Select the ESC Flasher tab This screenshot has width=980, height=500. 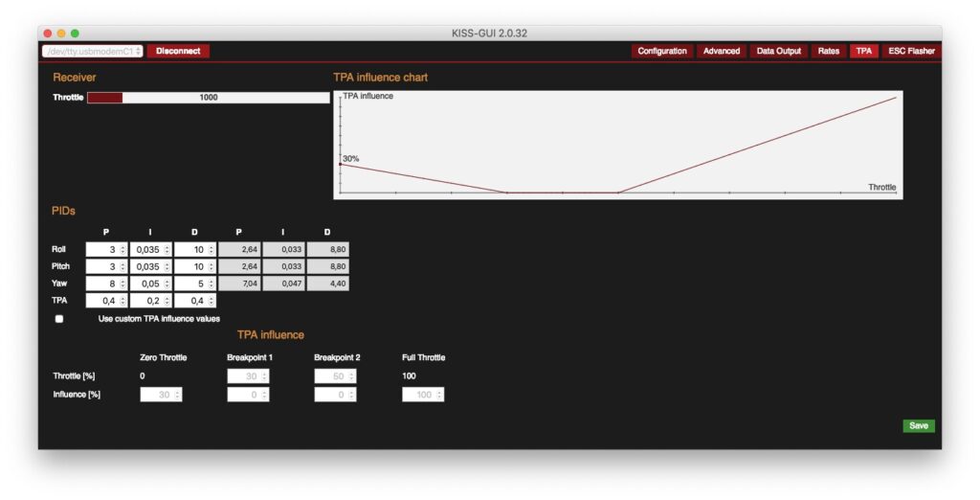pos(911,51)
